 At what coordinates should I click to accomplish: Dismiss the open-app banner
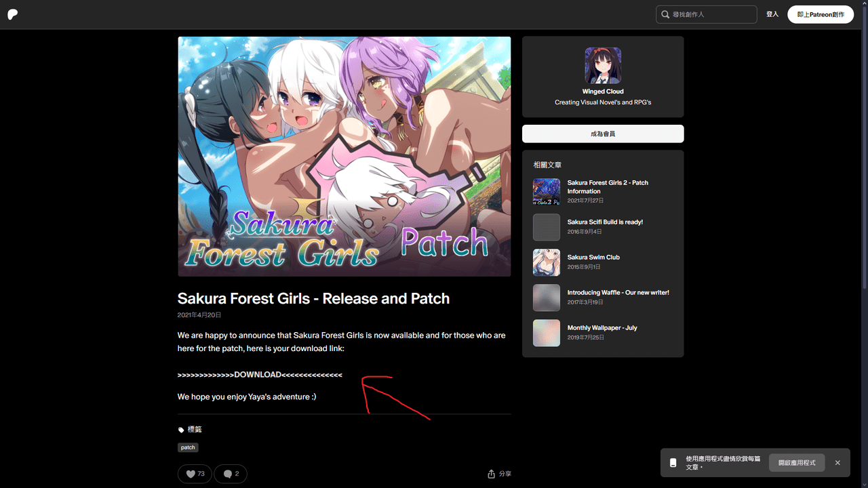click(837, 463)
